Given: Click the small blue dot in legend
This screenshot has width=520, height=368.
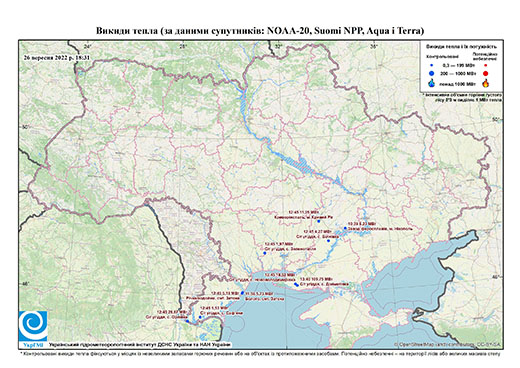Looking at the screenshot, I should point(432,65).
